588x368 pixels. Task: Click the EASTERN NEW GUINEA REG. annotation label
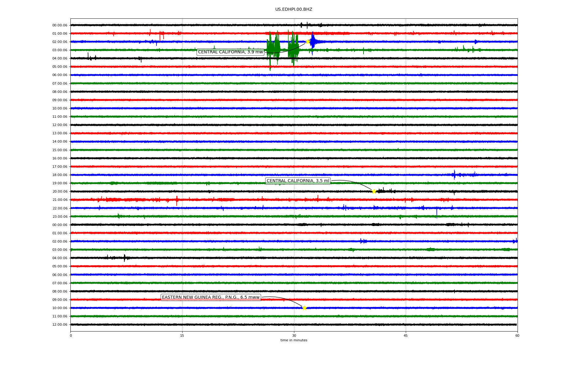pyautogui.click(x=210, y=297)
